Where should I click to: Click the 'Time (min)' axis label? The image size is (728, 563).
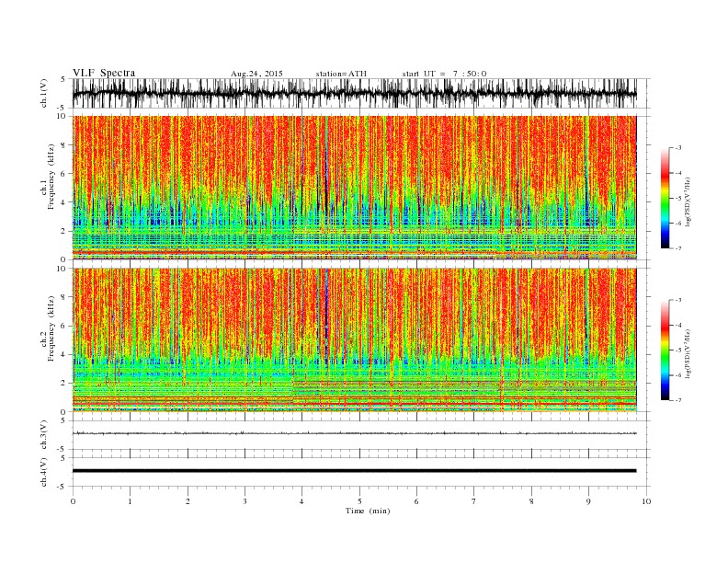coord(368,511)
